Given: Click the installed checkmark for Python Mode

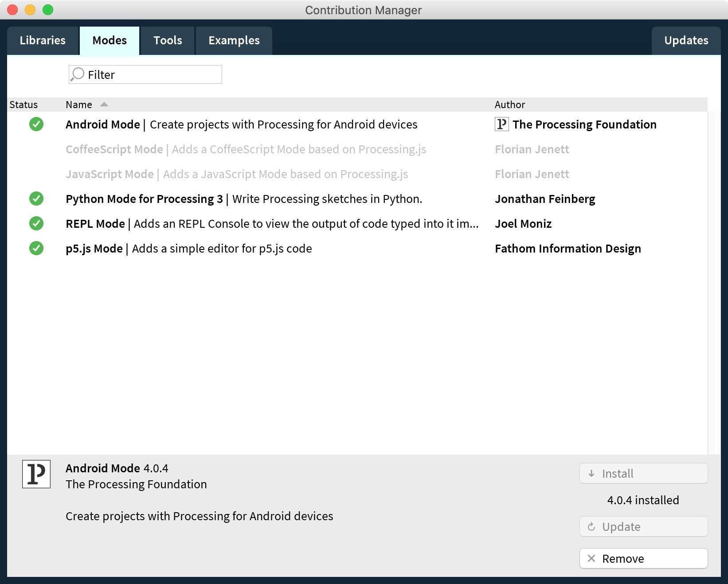Looking at the screenshot, I should pyautogui.click(x=36, y=199).
